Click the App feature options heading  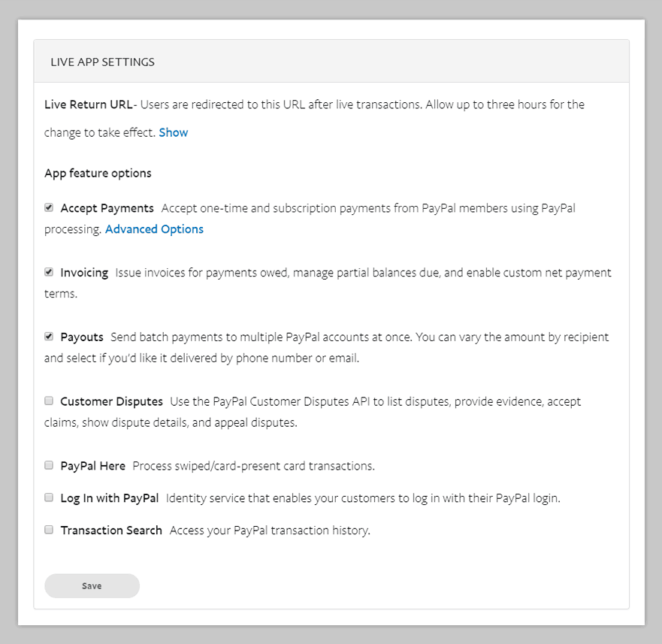[98, 173]
